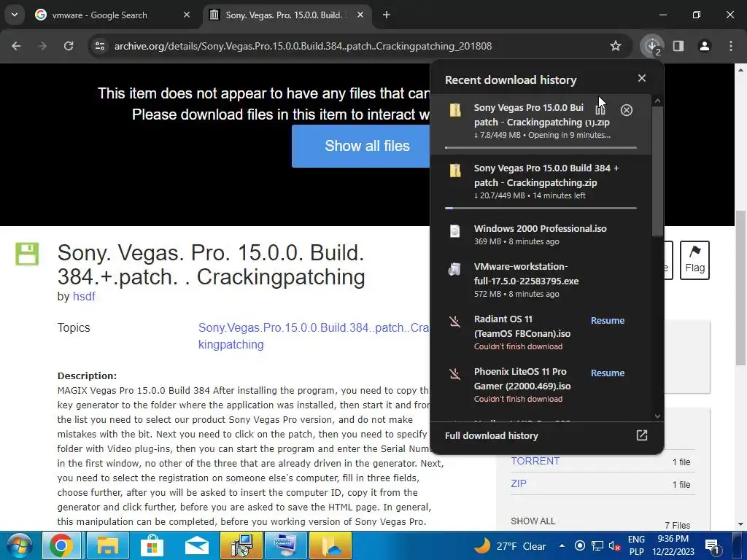Screen dimensions: 747x560
Task: Choose the ZIP download option
Action: point(519,483)
